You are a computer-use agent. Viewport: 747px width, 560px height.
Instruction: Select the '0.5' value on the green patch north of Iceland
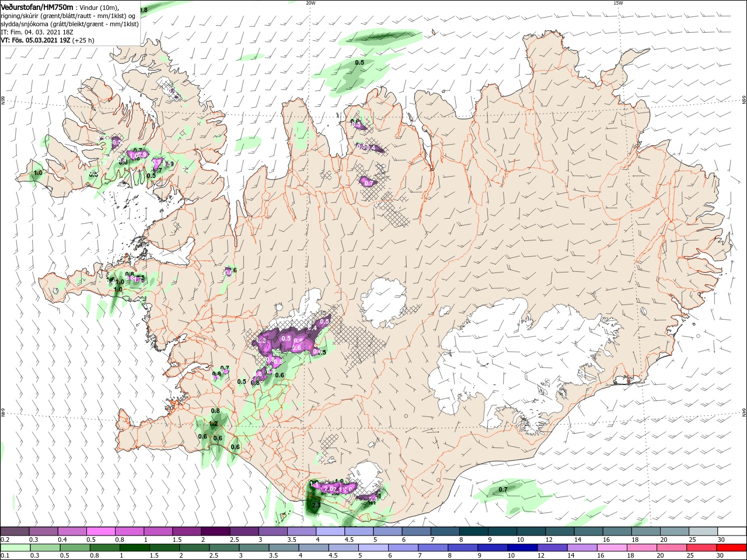[359, 62]
